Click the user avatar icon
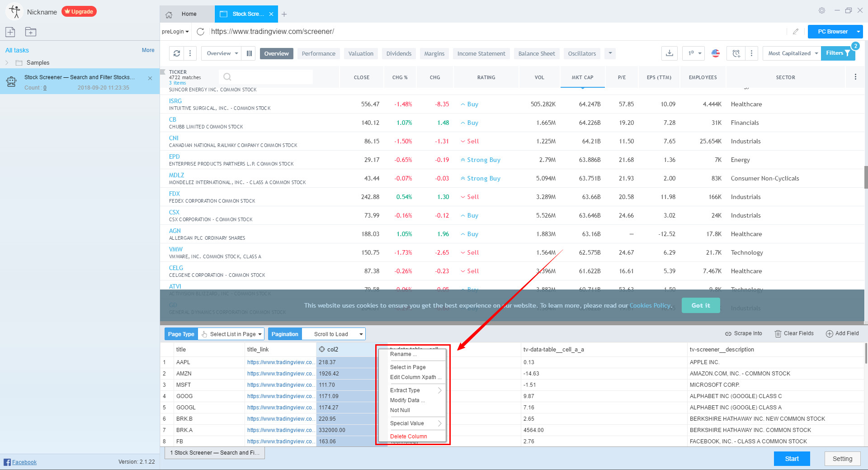Viewport: 868px width, 470px height. 14,12
